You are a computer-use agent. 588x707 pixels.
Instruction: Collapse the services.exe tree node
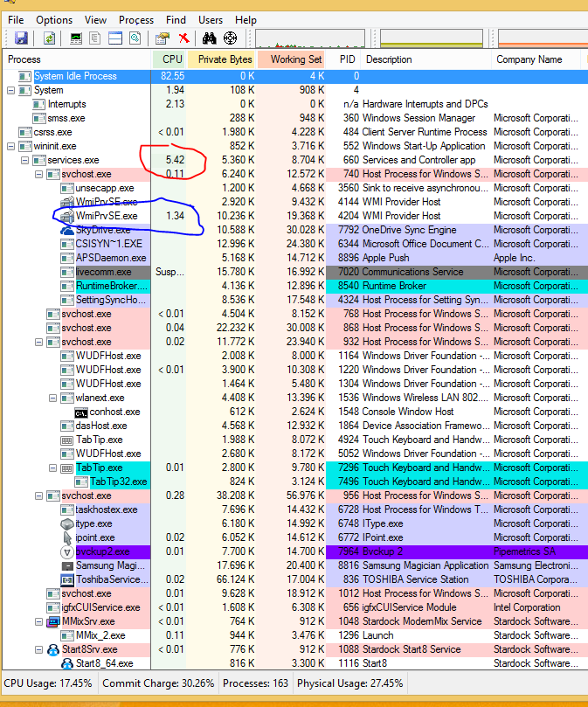pyautogui.click(x=24, y=160)
